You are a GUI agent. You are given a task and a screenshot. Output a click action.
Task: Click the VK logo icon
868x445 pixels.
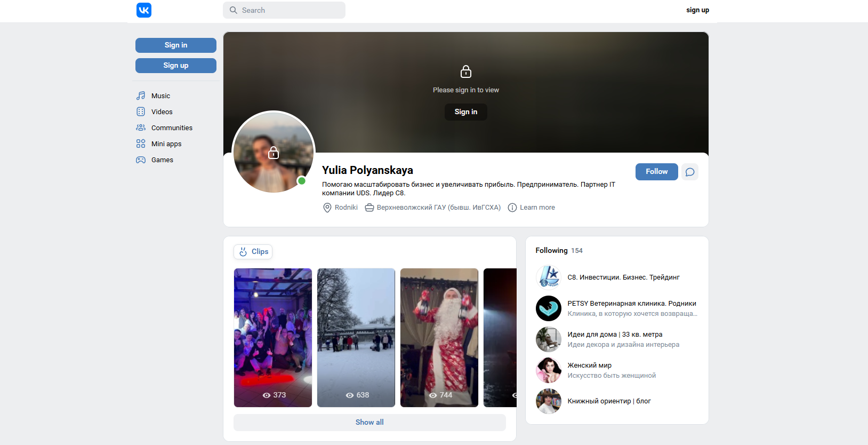pyautogui.click(x=144, y=10)
